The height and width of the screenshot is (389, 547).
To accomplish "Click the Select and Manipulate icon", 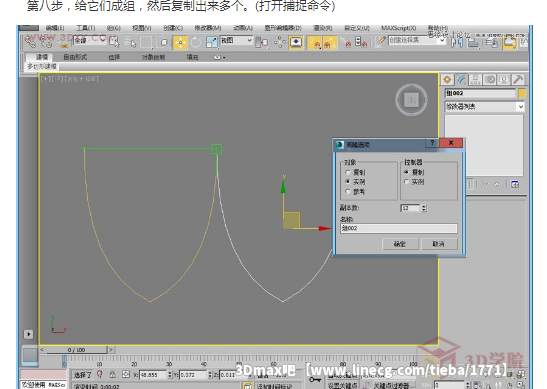I will click(x=279, y=43).
